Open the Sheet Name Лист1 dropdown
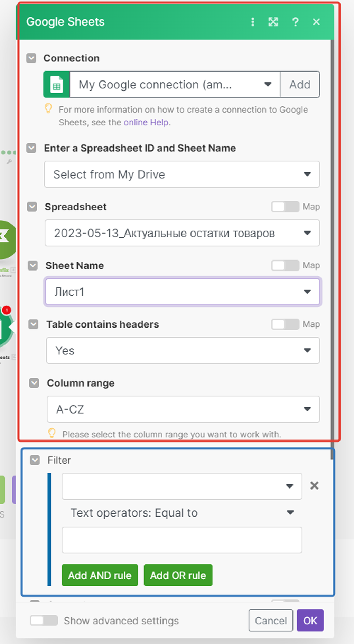Image resolution: width=354 pixels, height=644 pixels. tap(183, 292)
